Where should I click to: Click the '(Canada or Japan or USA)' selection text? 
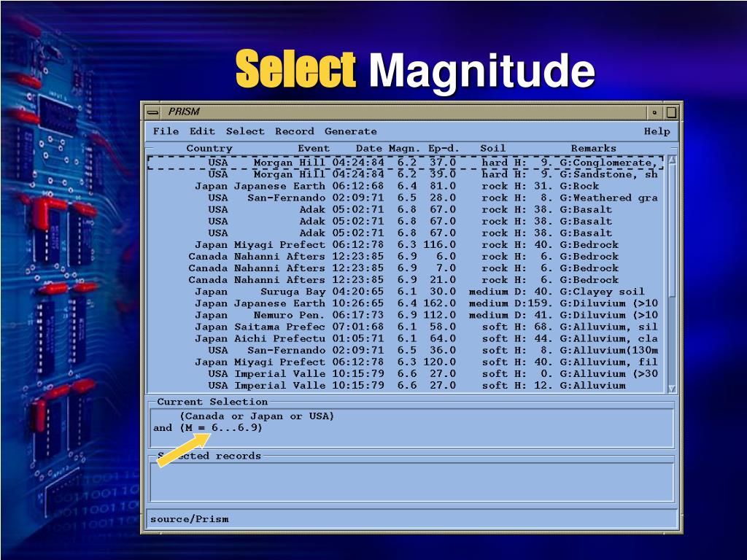tap(257, 416)
